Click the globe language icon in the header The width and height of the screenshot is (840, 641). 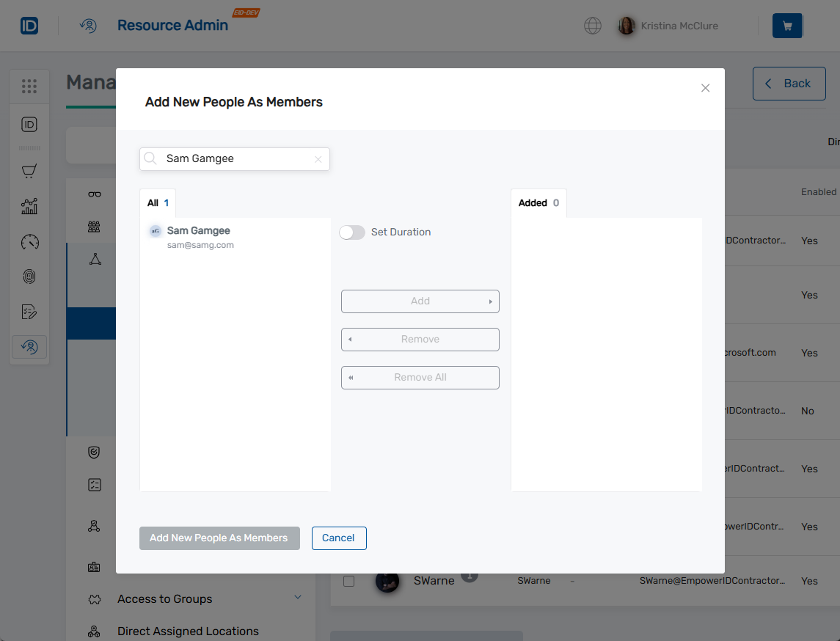(592, 25)
